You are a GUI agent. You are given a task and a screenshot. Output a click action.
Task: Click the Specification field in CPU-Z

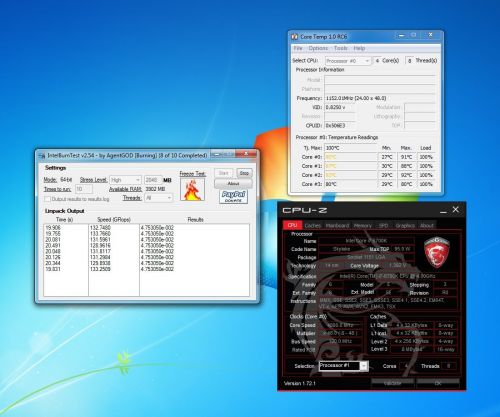pyautogui.click(x=388, y=276)
